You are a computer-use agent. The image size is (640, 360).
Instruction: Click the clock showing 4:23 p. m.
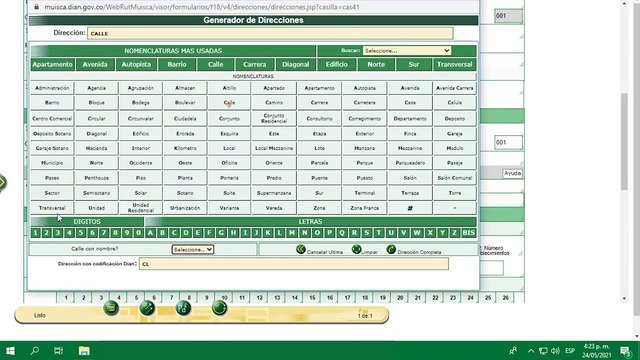(596, 347)
